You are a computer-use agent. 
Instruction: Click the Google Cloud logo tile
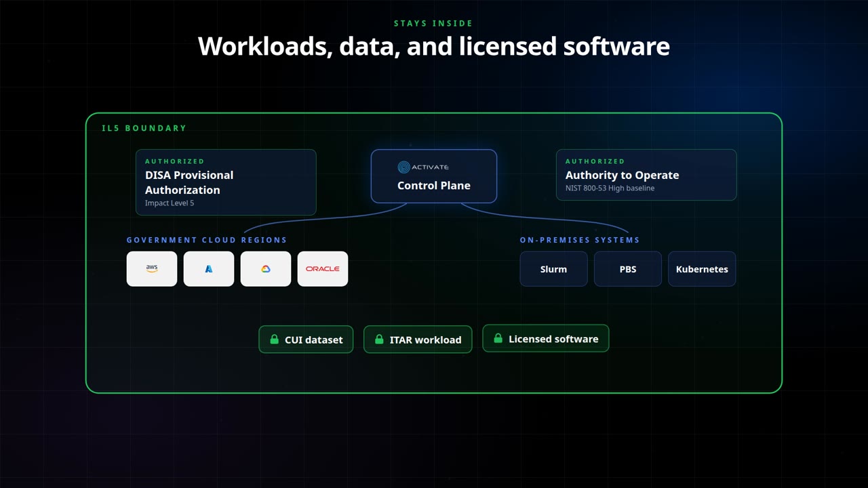[266, 269]
